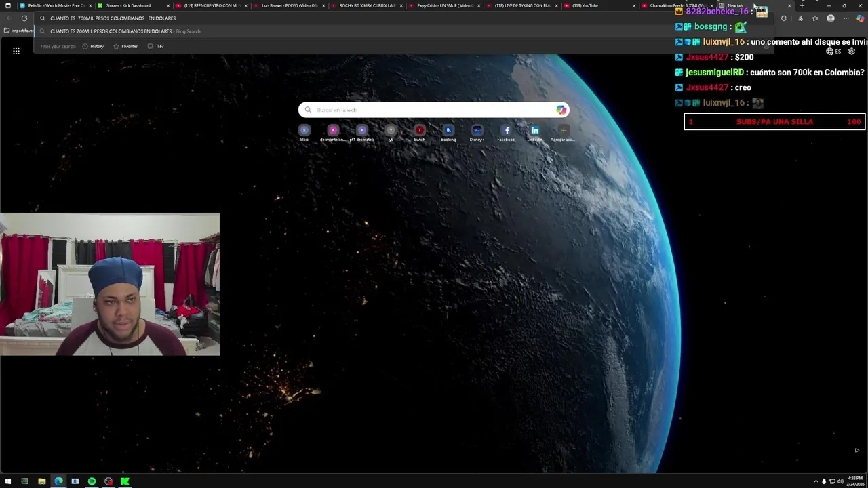The width and height of the screenshot is (868, 488).
Task: Add a new quick link shortcut
Action: (x=563, y=133)
